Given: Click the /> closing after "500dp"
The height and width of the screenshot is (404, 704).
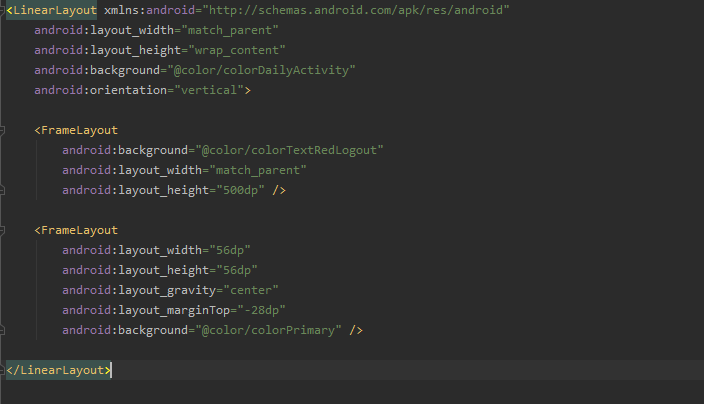Looking at the screenshot, I should pos(279,190).
